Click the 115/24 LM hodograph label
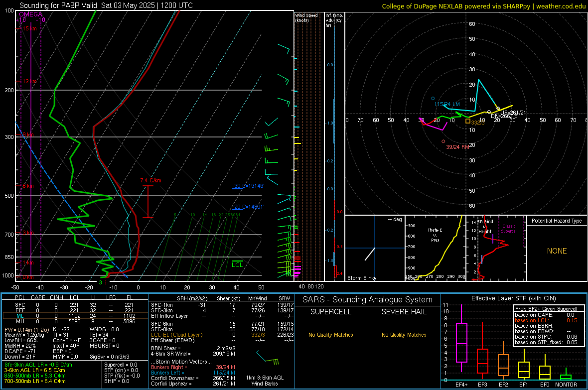588x390 pixels. (447, 104)
